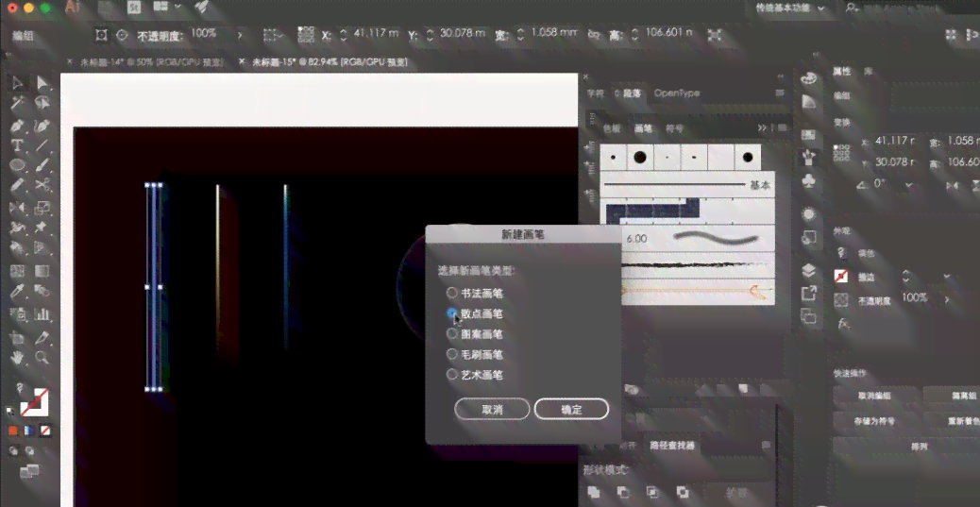
Task: Set fill to None in toolbox
Action: tap(45, 431)
